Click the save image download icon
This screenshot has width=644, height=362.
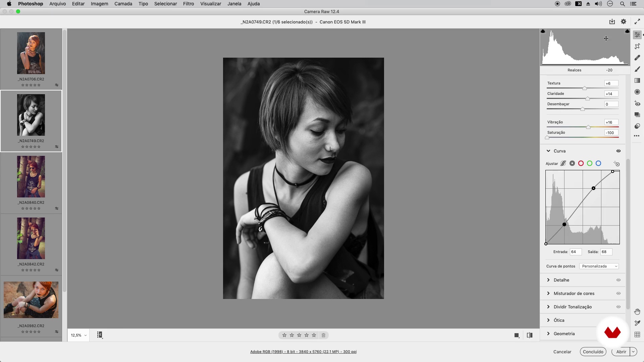[612, 22]
